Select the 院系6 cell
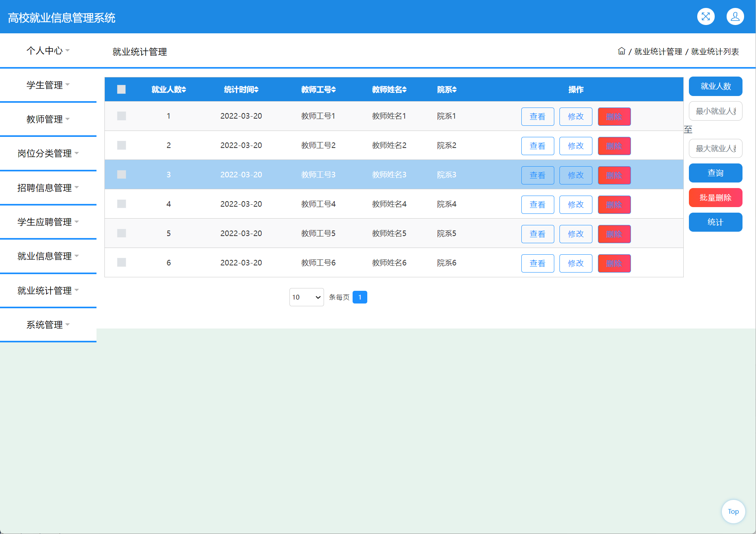 447,263
